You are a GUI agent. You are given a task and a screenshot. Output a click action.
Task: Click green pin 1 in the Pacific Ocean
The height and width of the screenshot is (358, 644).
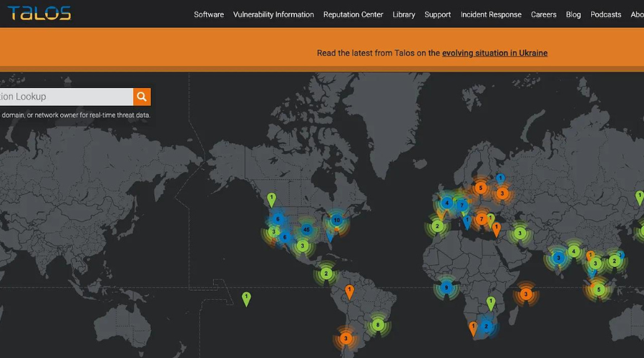point(246,299)
